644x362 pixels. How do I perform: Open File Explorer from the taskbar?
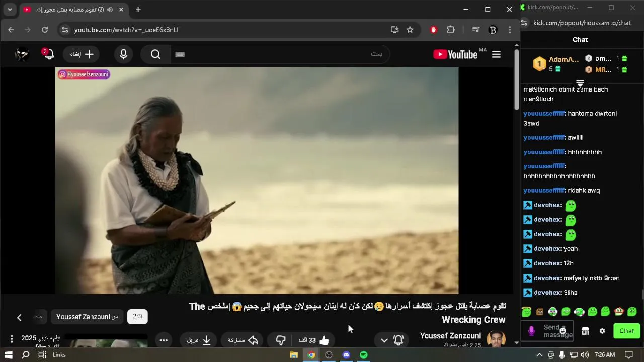(294, 355)
